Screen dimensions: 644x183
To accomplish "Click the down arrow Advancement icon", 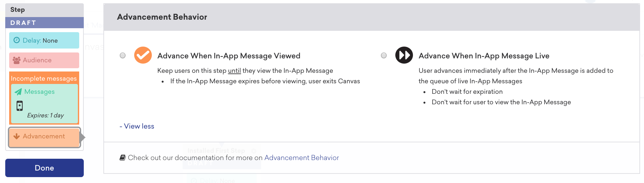I will click(17, 136).
